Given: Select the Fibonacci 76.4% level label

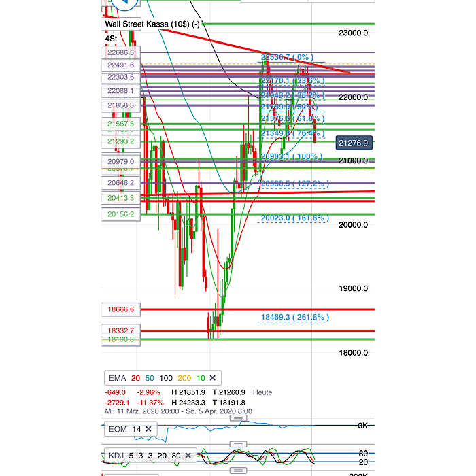Looking at the screenshot, I should (x=292, y=133).
